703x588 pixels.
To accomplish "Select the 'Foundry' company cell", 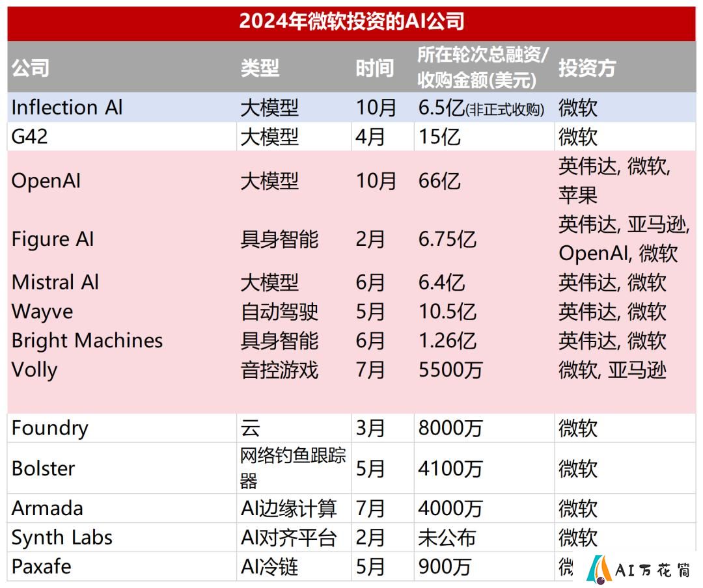I will click(x=49, y=429).
